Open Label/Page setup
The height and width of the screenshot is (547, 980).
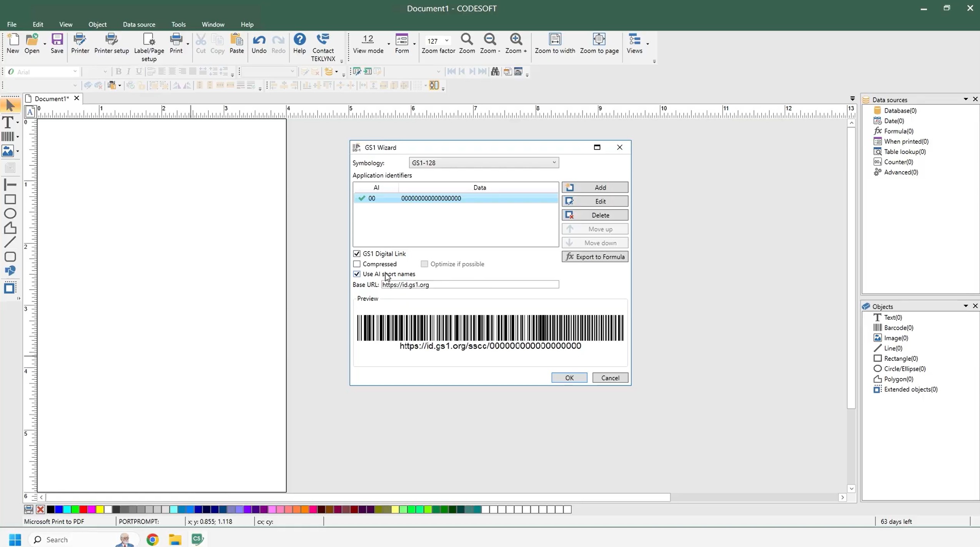149,47
